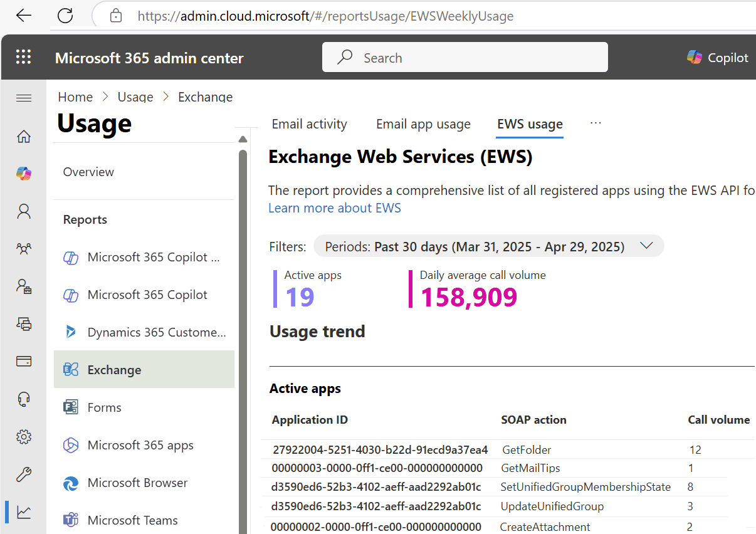Switch to the Email activity tab
The image size is (756, 534).
(x=309, y=124)
